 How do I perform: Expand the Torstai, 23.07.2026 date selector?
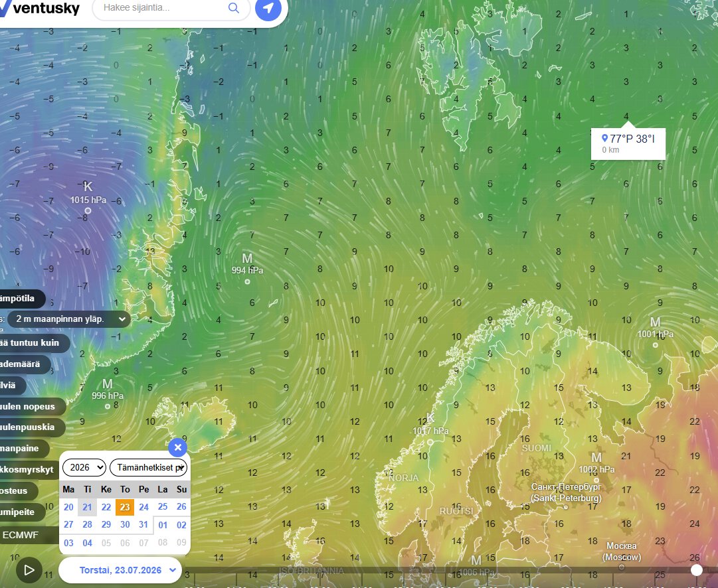(120, 570)
